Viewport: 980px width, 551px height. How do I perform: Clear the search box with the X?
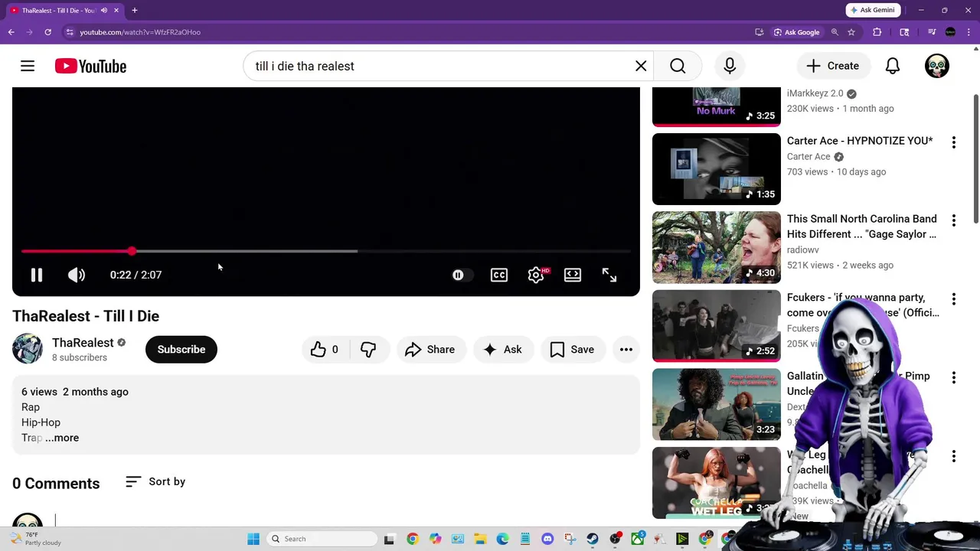pos(641,66)
